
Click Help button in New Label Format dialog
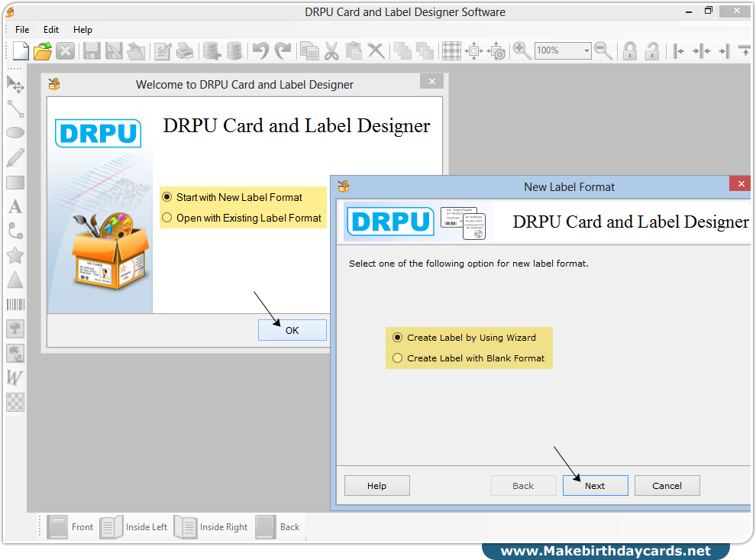click(377, 486)
